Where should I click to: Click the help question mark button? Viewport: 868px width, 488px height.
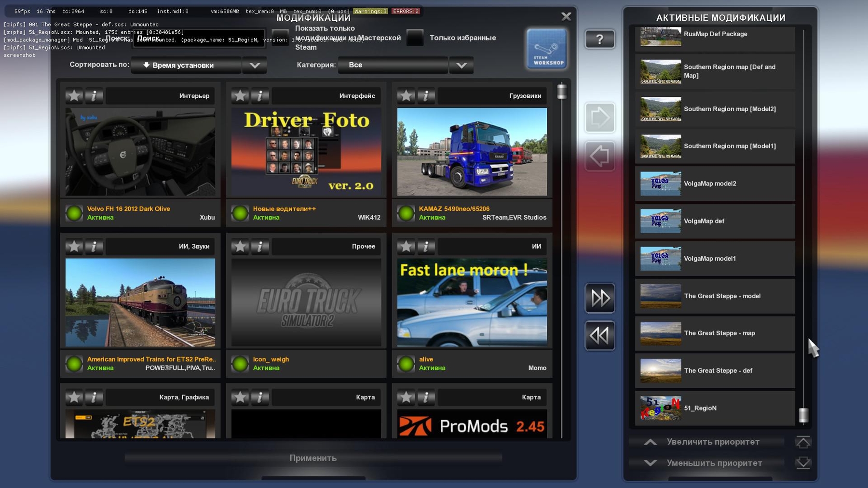pos(599,40)
